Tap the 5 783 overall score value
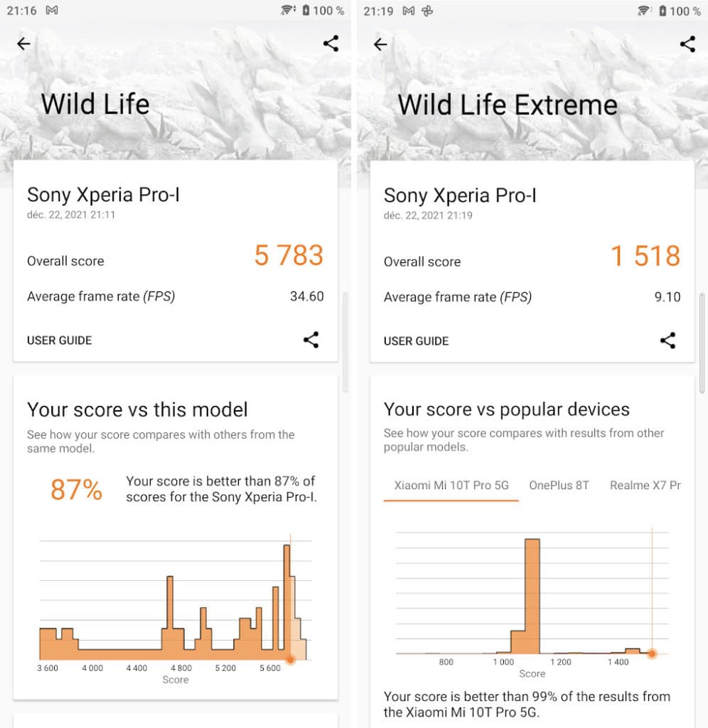This screenshot has width=708, height=728. click(289, 255)
